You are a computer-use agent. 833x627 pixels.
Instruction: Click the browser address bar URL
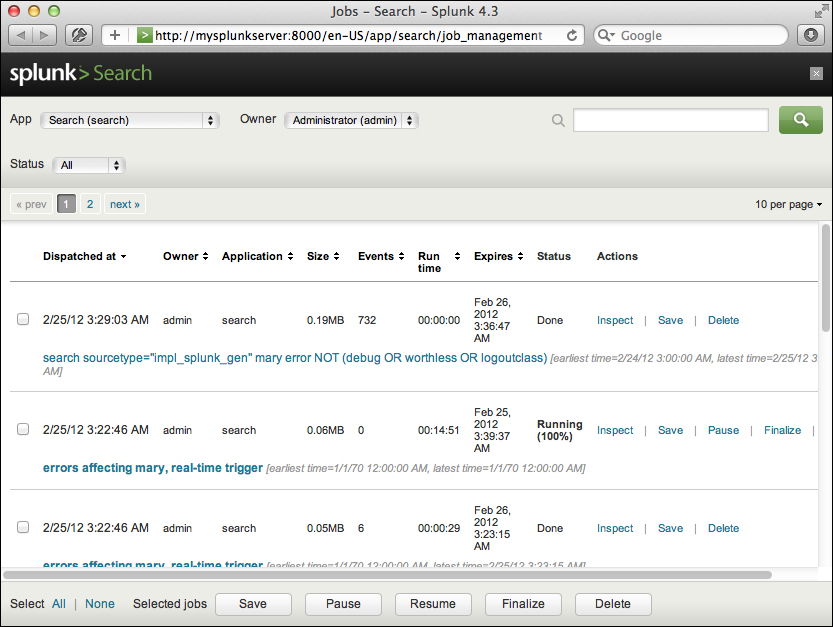tap(348, 36)
